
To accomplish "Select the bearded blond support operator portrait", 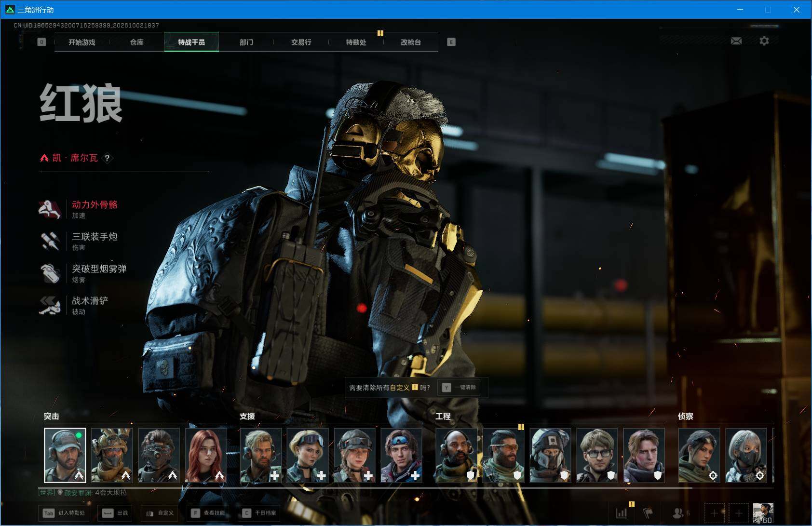I will pos(261,455).
